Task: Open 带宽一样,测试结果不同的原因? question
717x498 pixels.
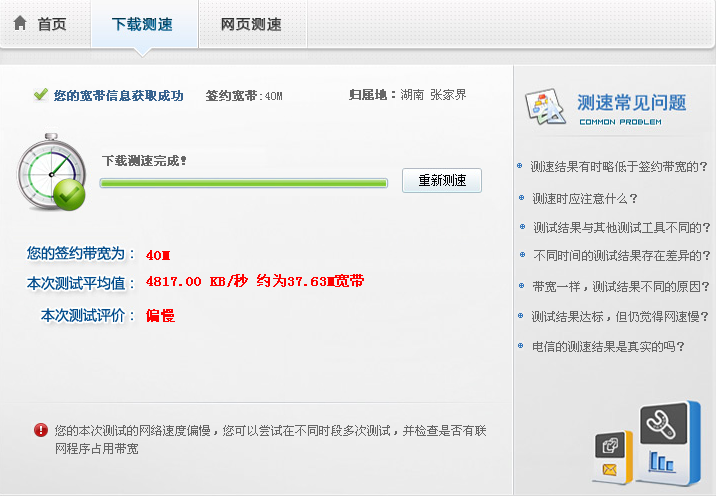Action: click(621, 287)
